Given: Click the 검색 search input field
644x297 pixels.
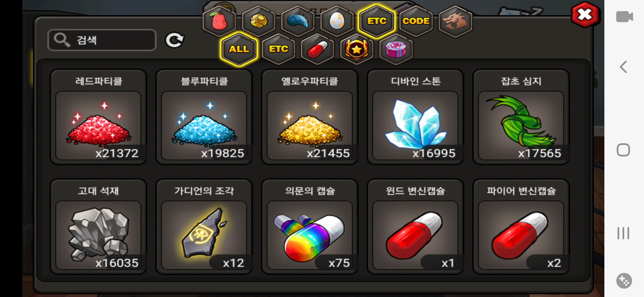Looking at the screenshot, I should (x=102, y=40).
